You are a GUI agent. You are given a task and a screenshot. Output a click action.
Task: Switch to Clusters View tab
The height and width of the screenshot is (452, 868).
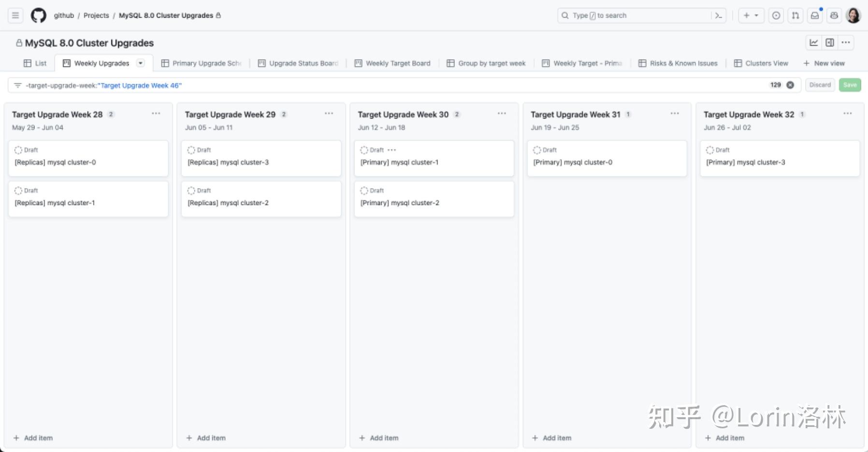click(x=761, y=63)
